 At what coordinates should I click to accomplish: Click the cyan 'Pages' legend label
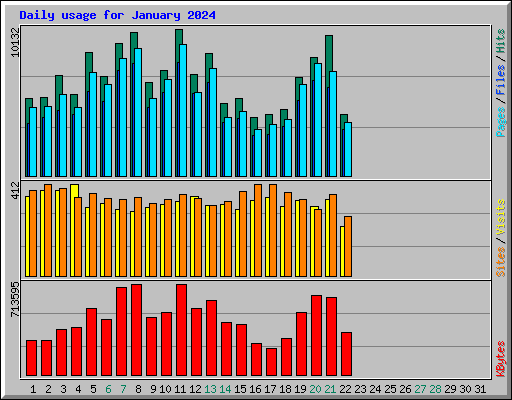coord(501,122)
